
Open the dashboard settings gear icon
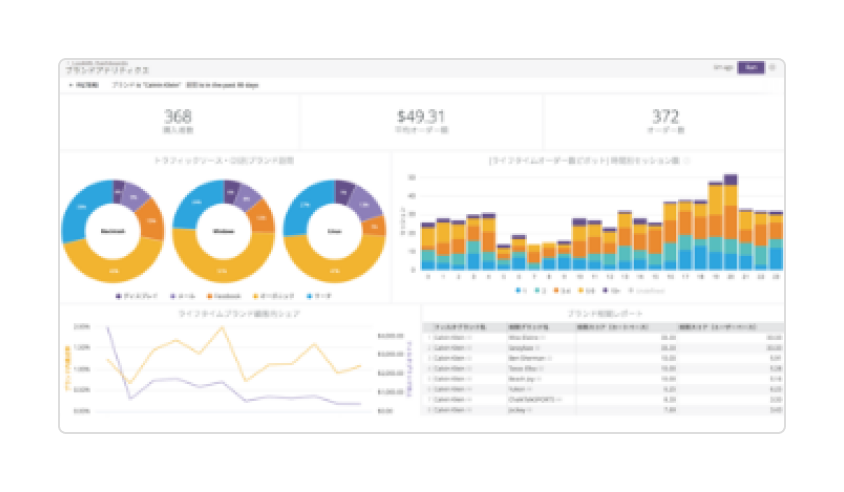[772, 68]
